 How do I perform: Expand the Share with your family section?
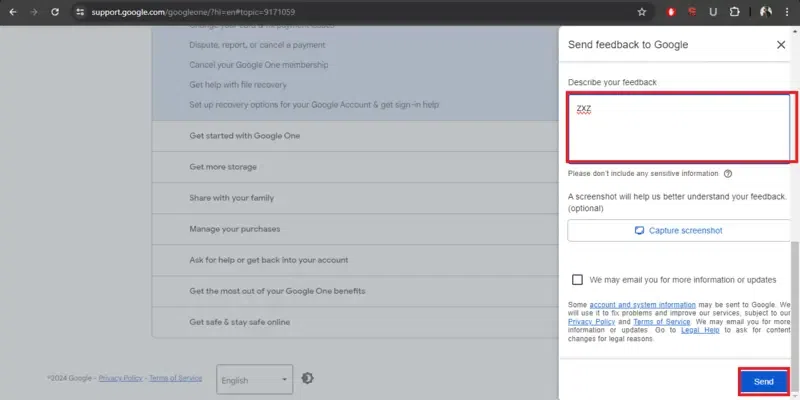click(355, 198)
